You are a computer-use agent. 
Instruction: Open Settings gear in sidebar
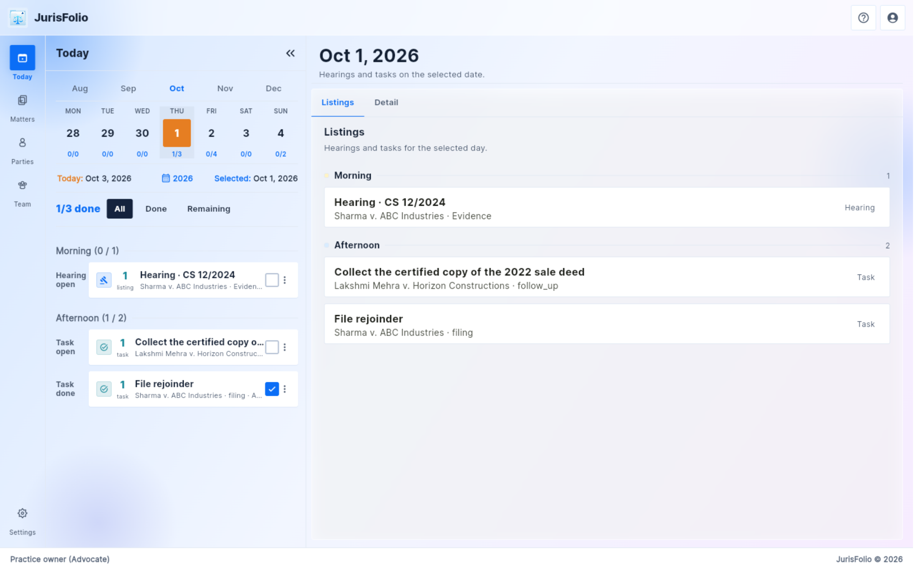[x=22, y=522]
